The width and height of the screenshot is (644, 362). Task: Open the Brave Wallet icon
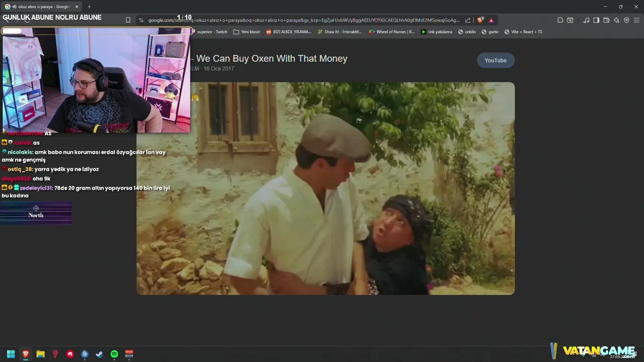606,20
